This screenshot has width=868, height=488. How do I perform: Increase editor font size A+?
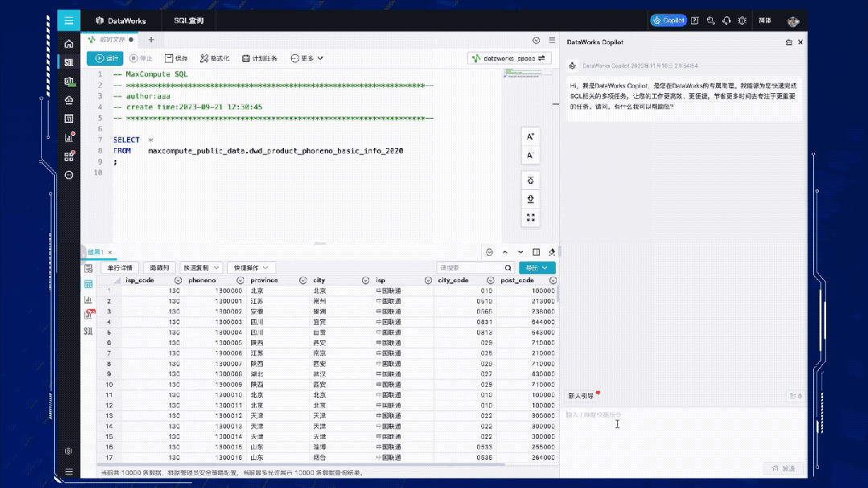530,137
